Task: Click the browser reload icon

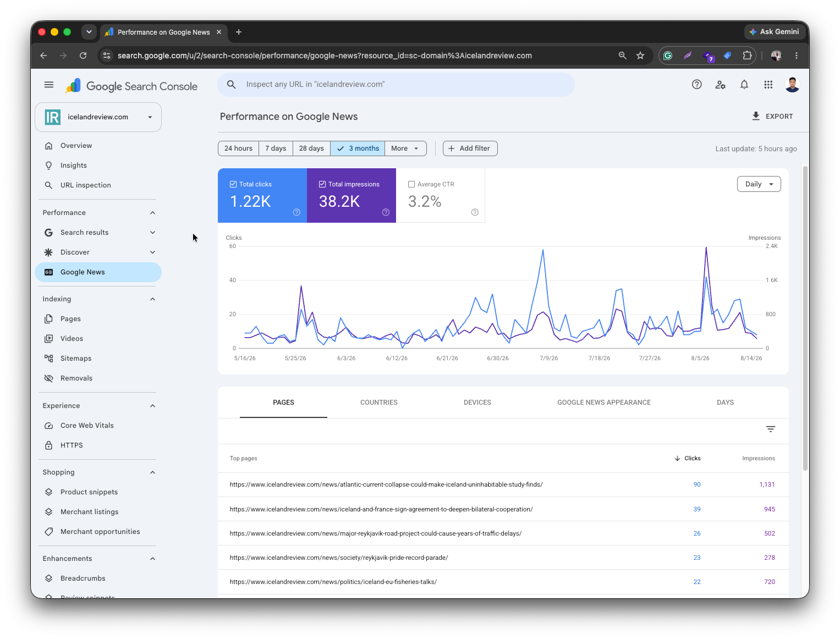Action: point(83,56)
